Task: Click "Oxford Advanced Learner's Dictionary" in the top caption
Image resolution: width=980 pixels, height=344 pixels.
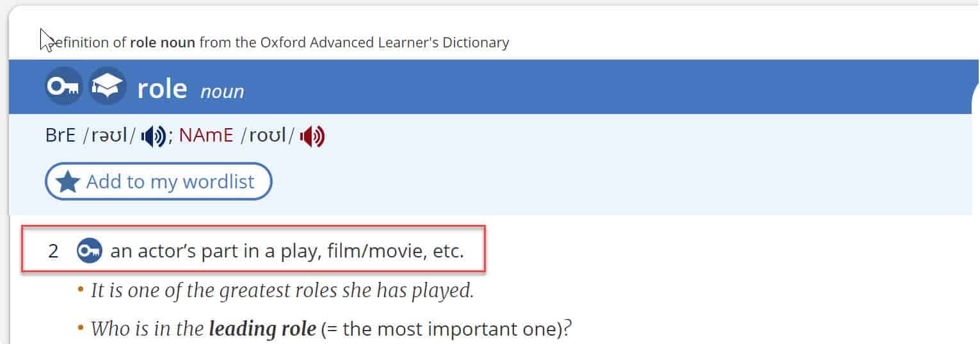Action: click(384, 43)
